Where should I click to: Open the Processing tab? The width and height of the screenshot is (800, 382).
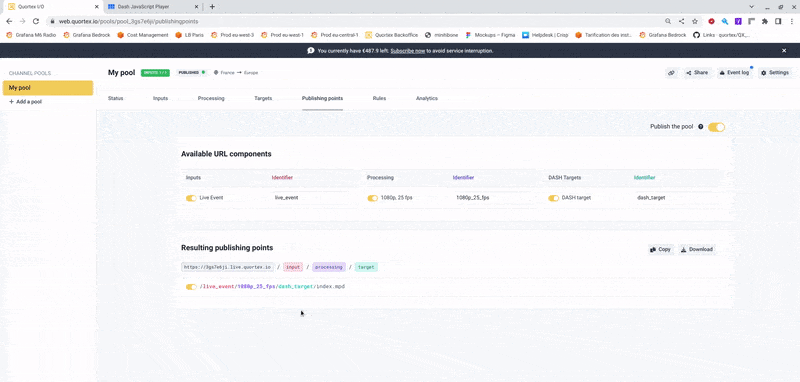coord(211,98)
